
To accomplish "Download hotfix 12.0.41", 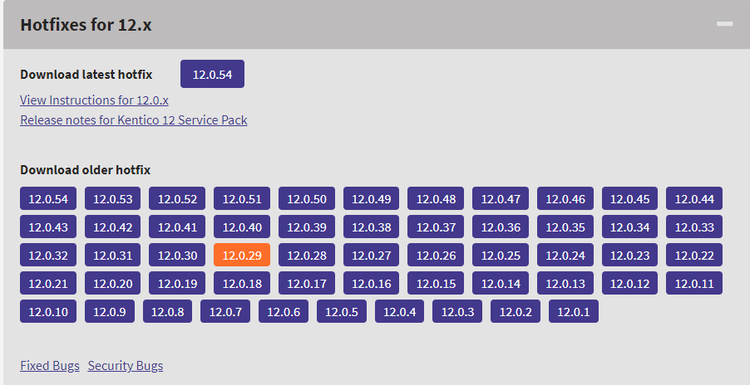I will (x=177, y=227).
